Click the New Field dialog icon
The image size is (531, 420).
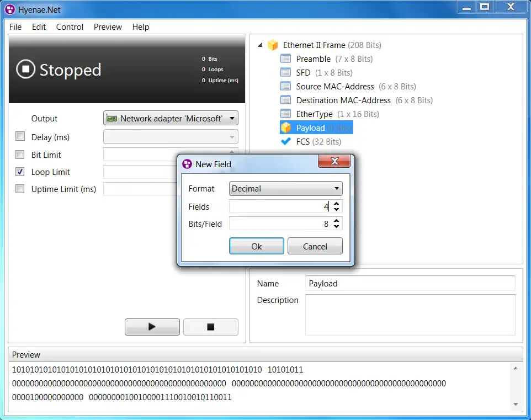187,164
